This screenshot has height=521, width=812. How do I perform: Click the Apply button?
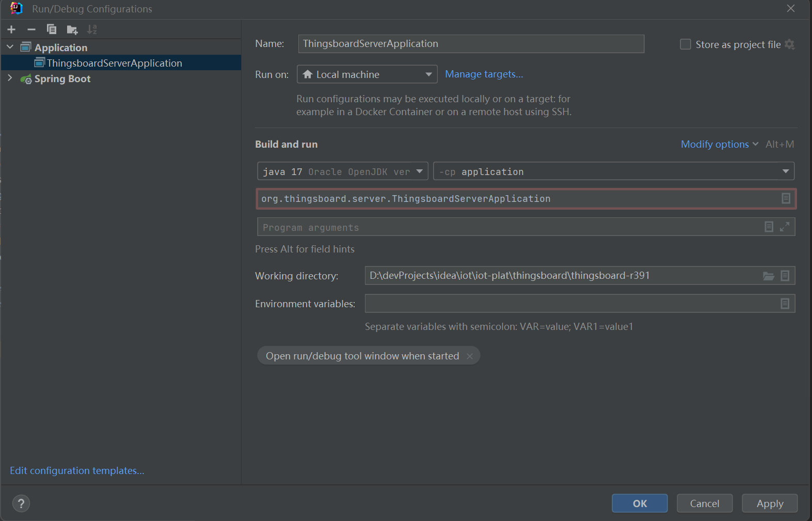(x=770, y=503)
